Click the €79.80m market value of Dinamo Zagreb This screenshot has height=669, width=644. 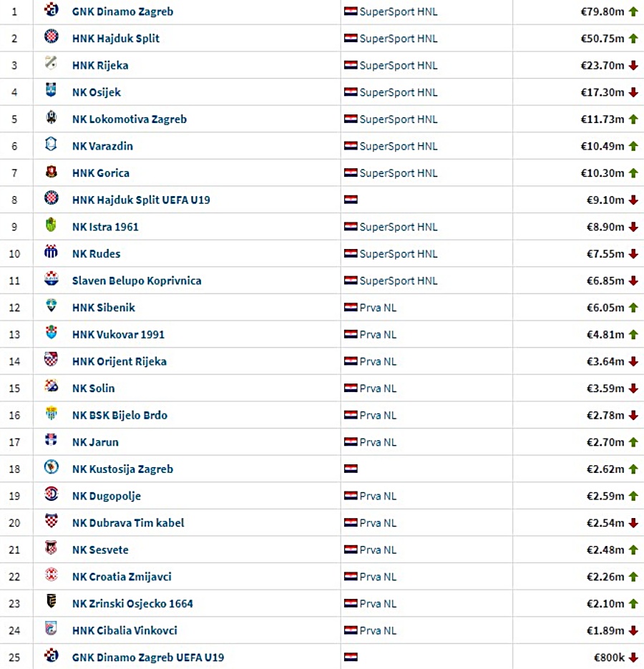pos(602,11)
